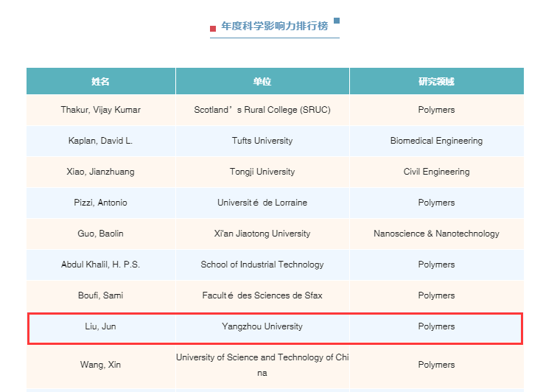Screen dimensions: 557x392
Task: Select the Civil Engineering field cell
Action: click(x=436, y=172)
